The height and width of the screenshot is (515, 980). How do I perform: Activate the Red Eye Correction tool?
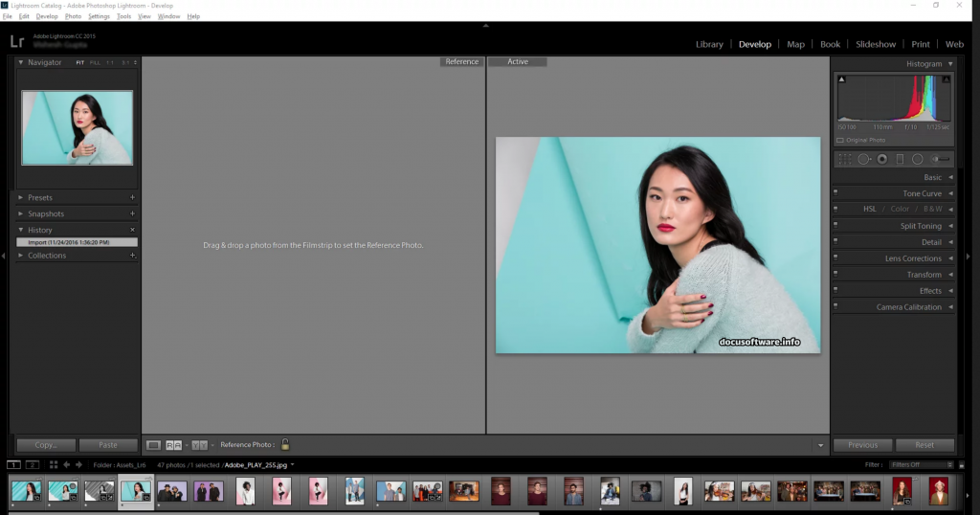tap(881, 159)
